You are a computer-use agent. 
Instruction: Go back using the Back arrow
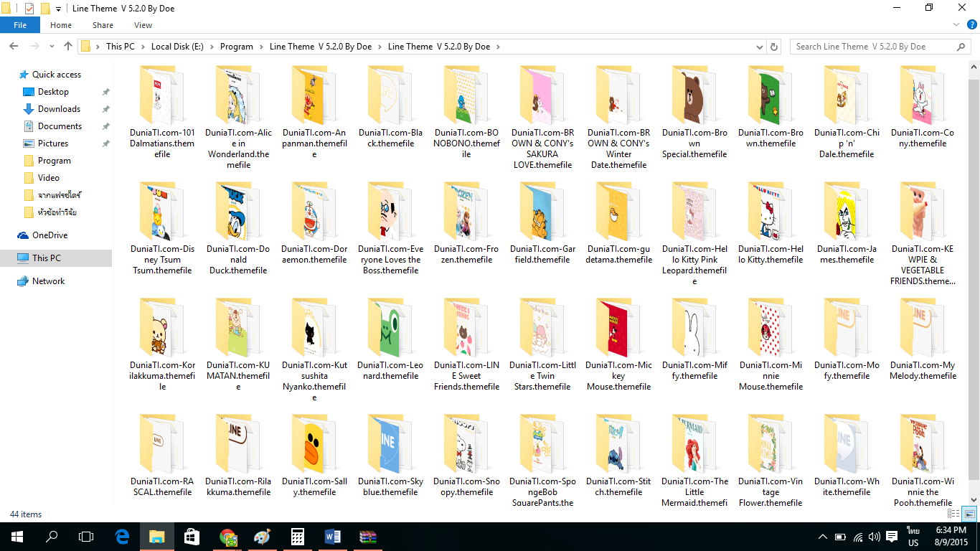[13, 47]
